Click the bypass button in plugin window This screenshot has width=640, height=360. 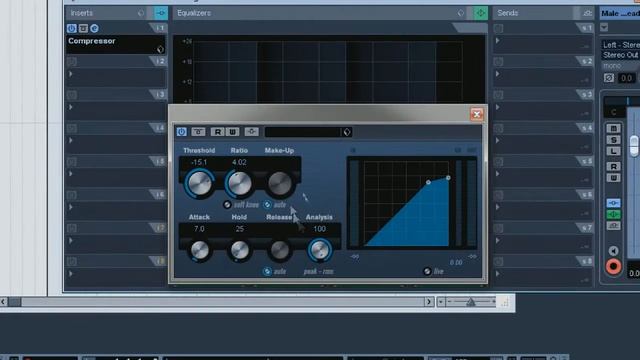click(198, 132)
